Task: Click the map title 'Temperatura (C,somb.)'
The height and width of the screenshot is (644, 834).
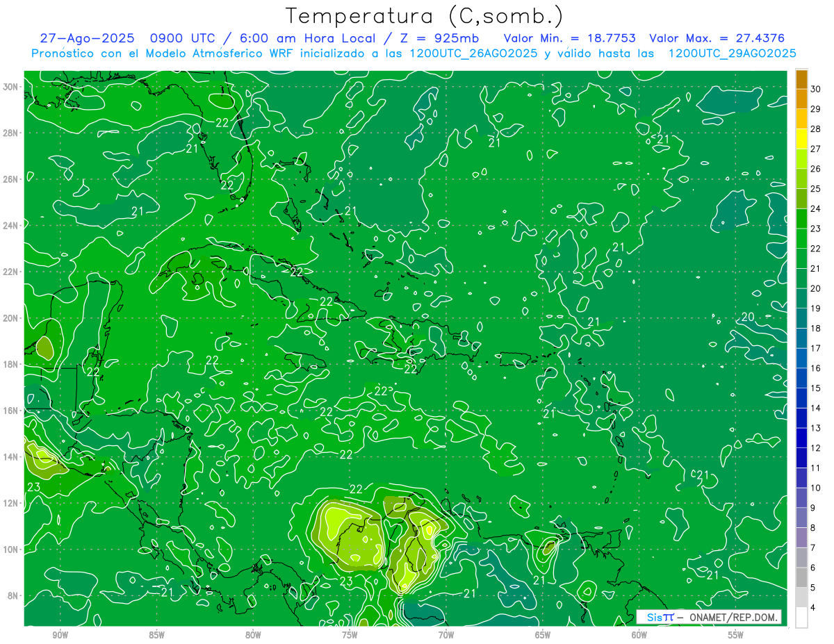Action: tap(425, 15)
